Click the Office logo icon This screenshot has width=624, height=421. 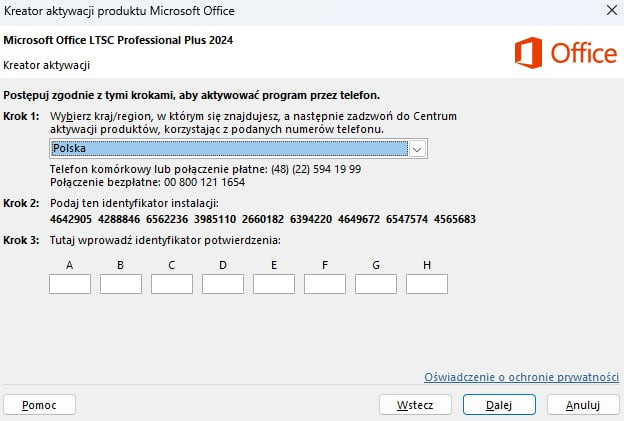(528, 53)
